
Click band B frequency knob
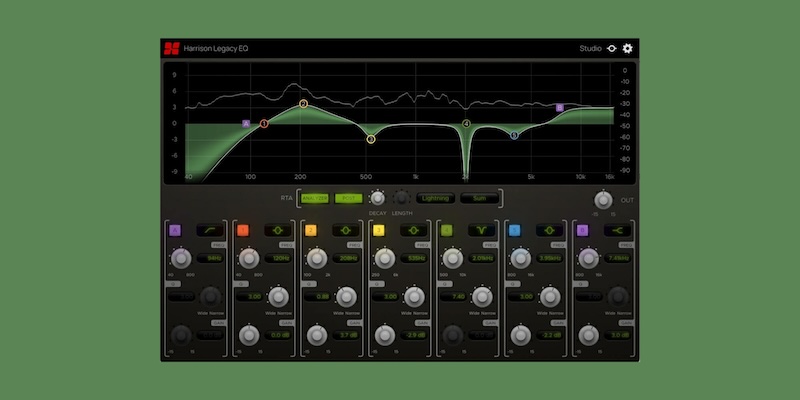588,259
